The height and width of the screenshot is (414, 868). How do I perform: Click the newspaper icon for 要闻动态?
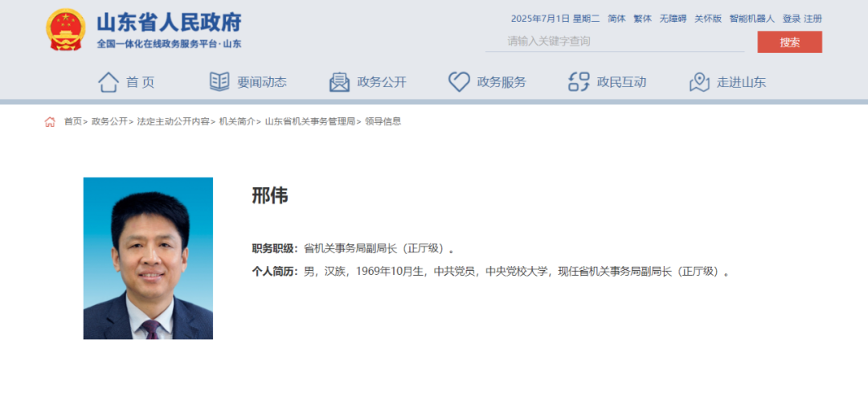(x=219, y=82)
